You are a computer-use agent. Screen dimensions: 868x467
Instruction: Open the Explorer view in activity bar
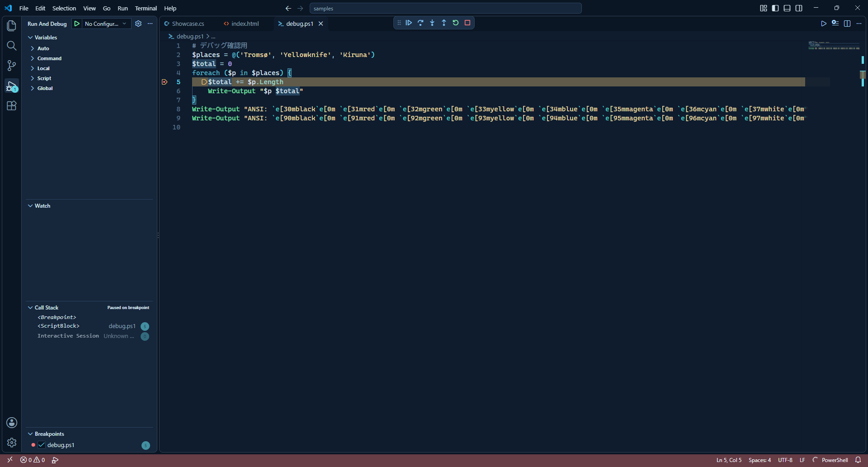pyautogui.click(x=12, y=26)
